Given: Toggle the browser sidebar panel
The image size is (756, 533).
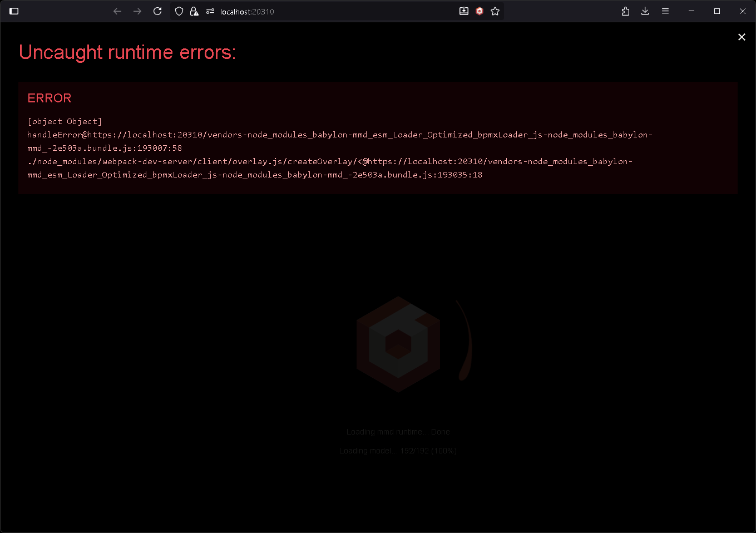Looking at the screenshot, I should [x=14, y=11].
